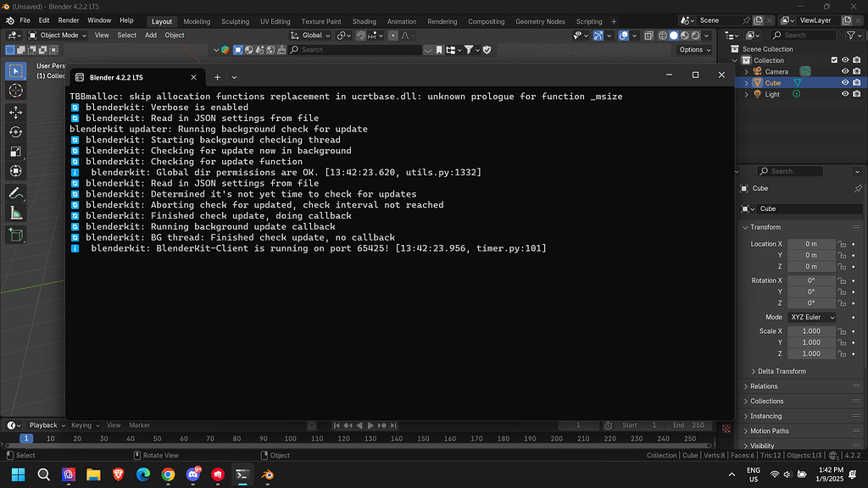Jump to timeline end frame
The image size is (868, 488).
(393, 425)
